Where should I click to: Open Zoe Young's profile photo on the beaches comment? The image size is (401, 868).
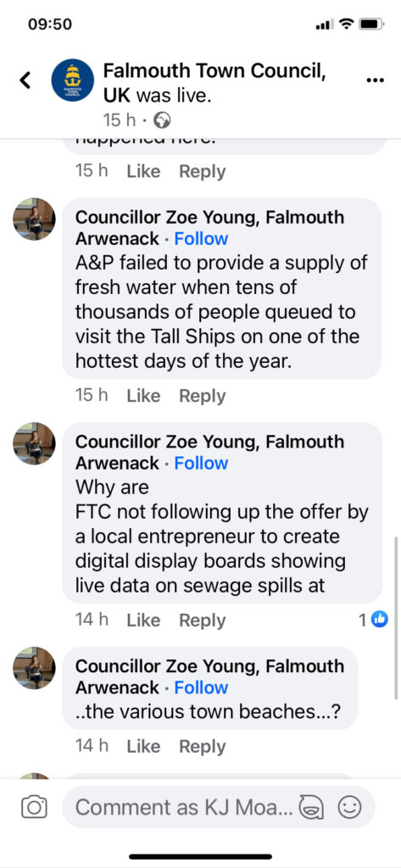[35, 668]
